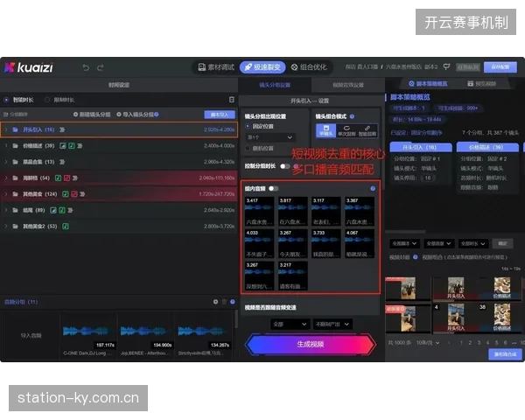Click the 134.267s audio track thumbnail
525x420 pixels.
pos(204,335)
